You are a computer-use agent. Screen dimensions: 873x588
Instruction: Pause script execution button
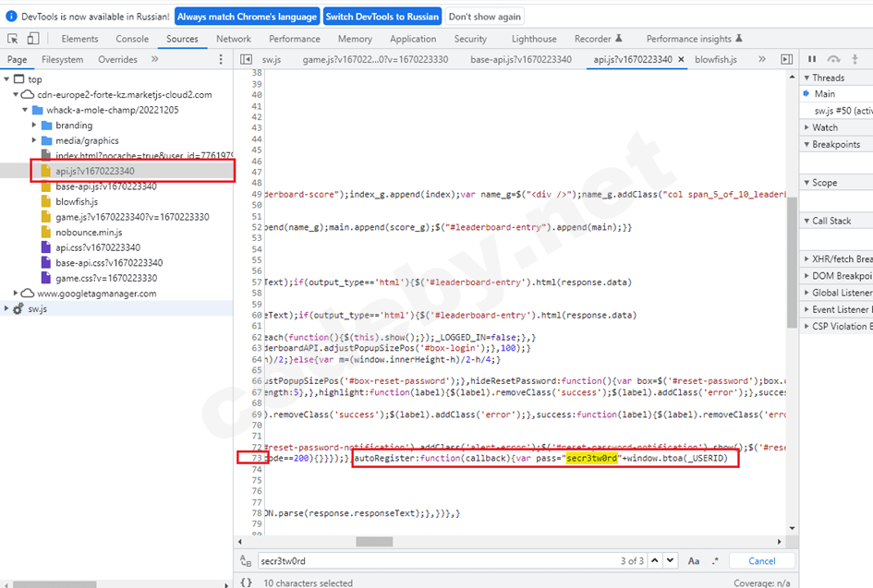[x=812, y=59]
